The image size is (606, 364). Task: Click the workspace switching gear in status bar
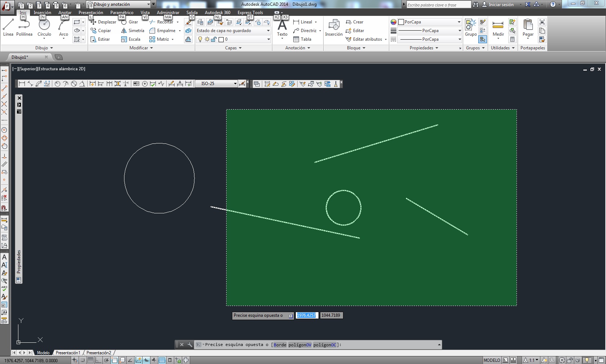point(562,360)
